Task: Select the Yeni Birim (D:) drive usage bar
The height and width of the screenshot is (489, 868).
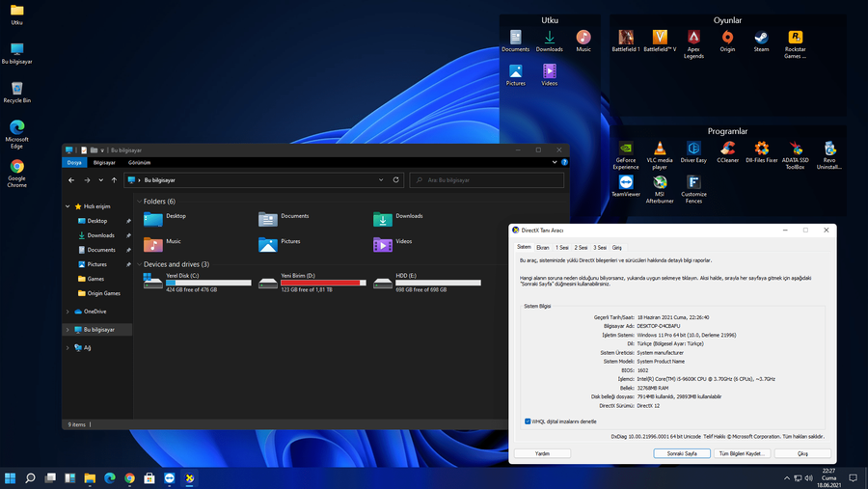Action: coord(323,283)
